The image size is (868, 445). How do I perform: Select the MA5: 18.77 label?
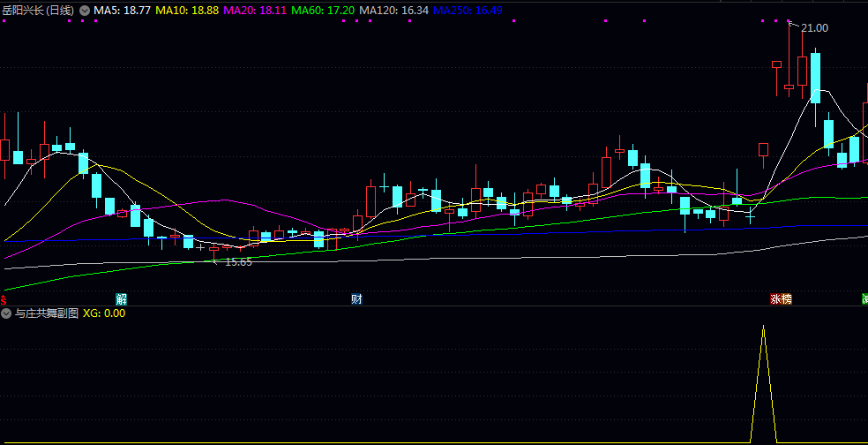(x=122, y=10)
